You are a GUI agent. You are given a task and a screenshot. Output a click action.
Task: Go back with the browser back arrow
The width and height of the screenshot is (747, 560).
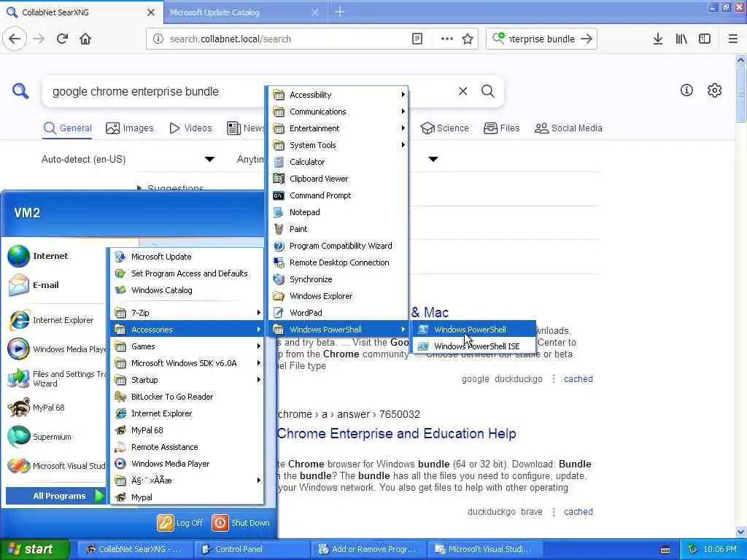[x=15, y=39]
